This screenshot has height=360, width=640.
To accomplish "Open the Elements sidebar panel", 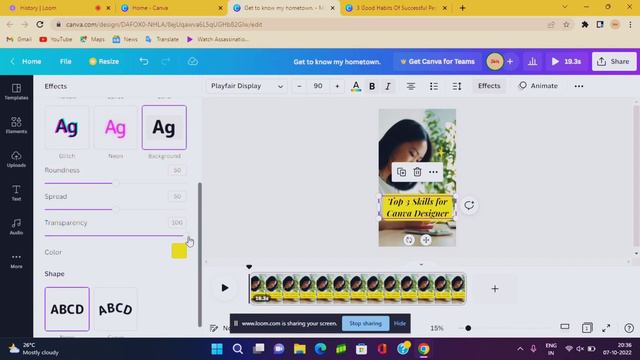I will pos(16,125).
